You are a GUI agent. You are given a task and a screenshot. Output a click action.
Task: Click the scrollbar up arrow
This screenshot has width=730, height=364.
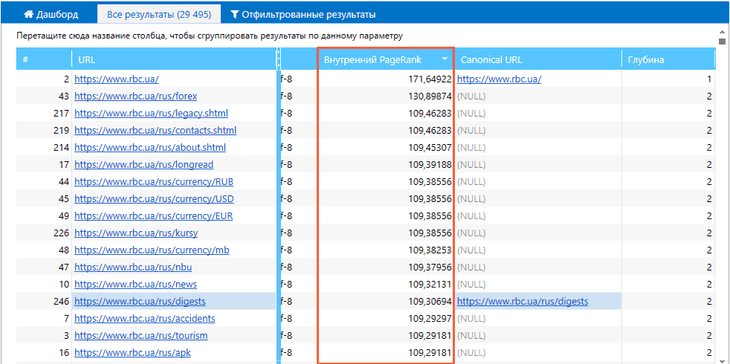coord(722,32)
